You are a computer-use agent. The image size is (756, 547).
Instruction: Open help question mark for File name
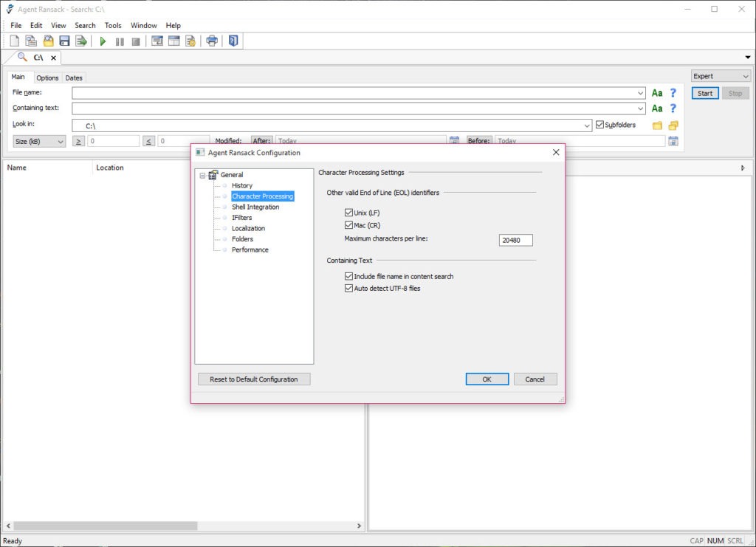tap(673, 92)
